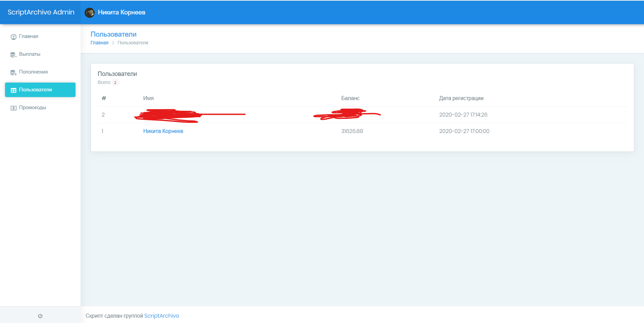Click the Всего count badge

coord(115,83)
